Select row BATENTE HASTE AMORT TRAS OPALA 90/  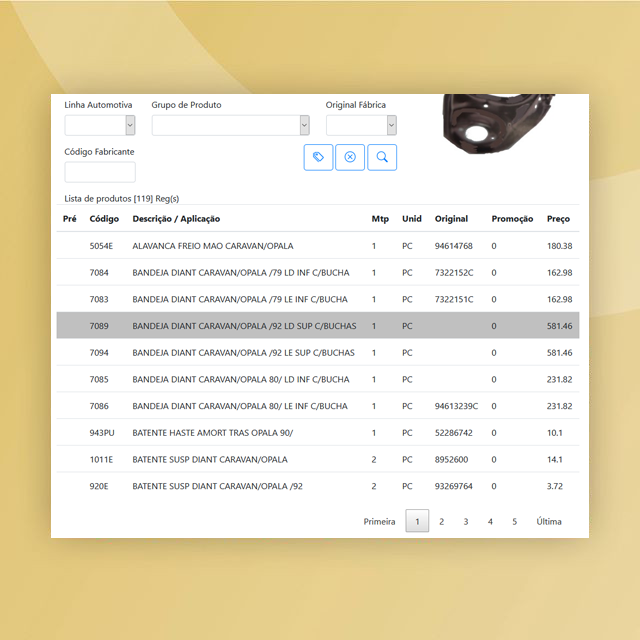pos(318,433)
